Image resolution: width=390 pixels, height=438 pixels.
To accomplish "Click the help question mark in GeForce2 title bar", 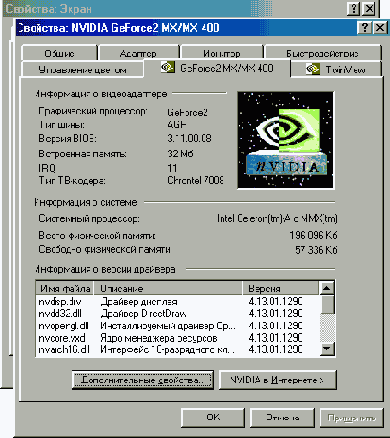I will click(365, 27).
